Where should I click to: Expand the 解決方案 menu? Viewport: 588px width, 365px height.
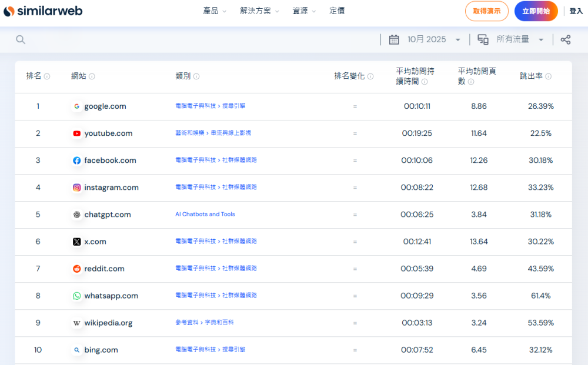259,11
